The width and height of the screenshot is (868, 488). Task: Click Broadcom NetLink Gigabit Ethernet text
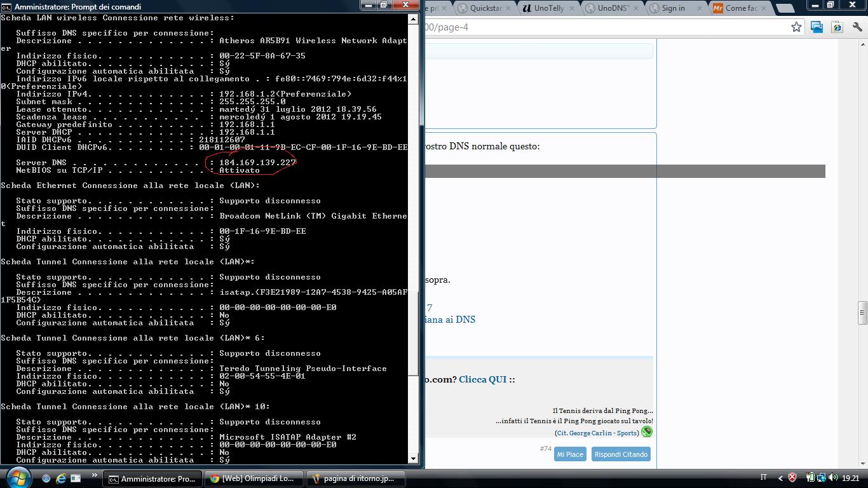coord(313,216)
